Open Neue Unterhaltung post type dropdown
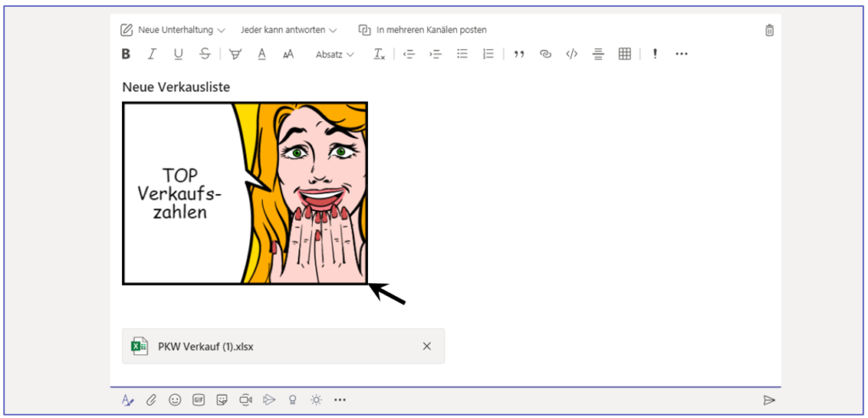The width and height of the screenshot is (868, 418). pos(181,30)
